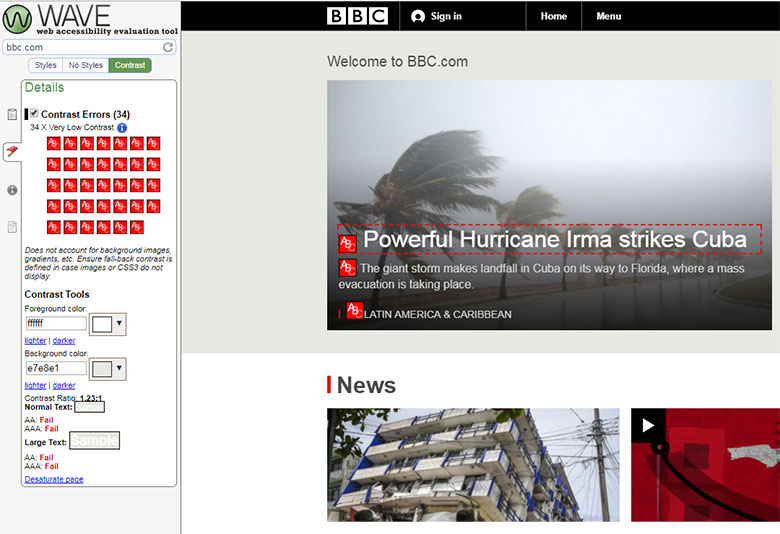Screen dimensions: 780x534
Task: Make the background color darker
Action: pos(64,386)
